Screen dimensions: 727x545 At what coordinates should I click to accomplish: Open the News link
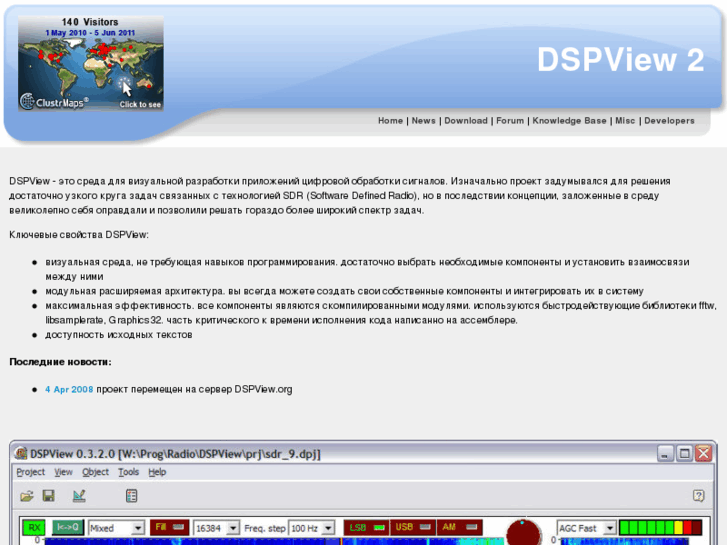click(x=423, y=121)
